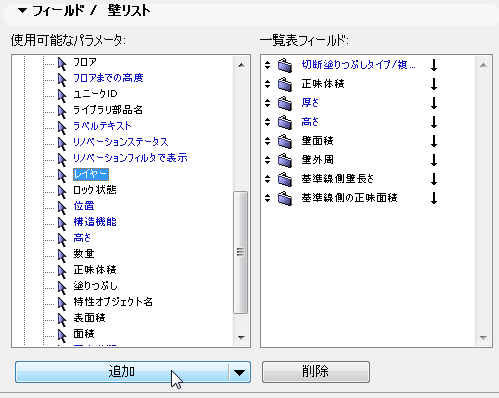Toggle sort order arrow for 基準線側壁長さ
This screenshot has width=499, height=398.
[434, 179]
